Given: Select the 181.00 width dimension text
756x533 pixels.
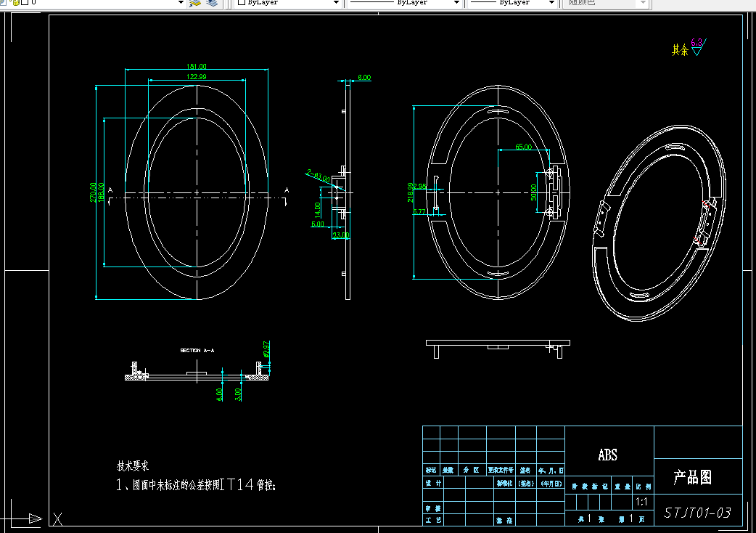Looking at the screenshot, I should [x=196, y=67].
